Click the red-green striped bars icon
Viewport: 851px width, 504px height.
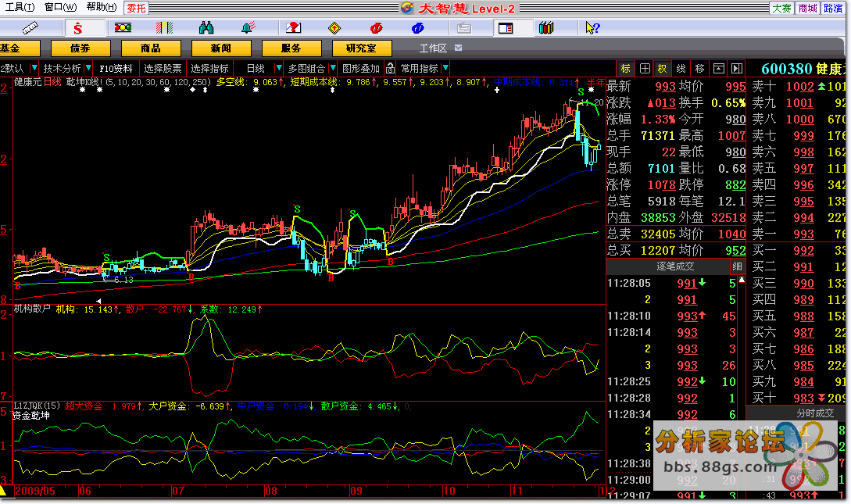point(164,27)
